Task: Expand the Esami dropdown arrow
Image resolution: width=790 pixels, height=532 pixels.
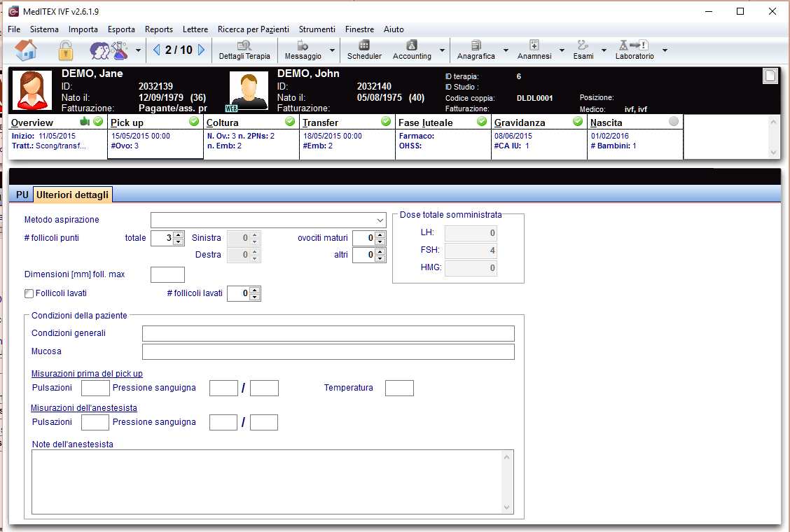Action: coord(604,50)
